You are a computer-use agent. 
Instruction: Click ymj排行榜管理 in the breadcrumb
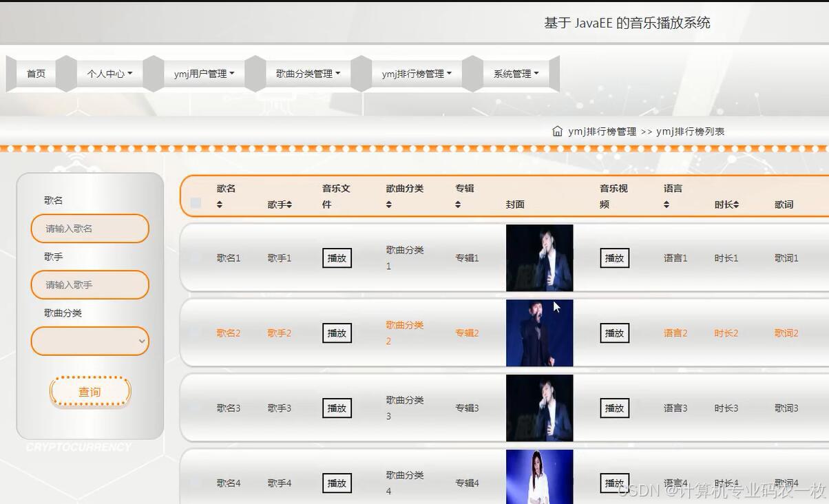coord(602,132)
